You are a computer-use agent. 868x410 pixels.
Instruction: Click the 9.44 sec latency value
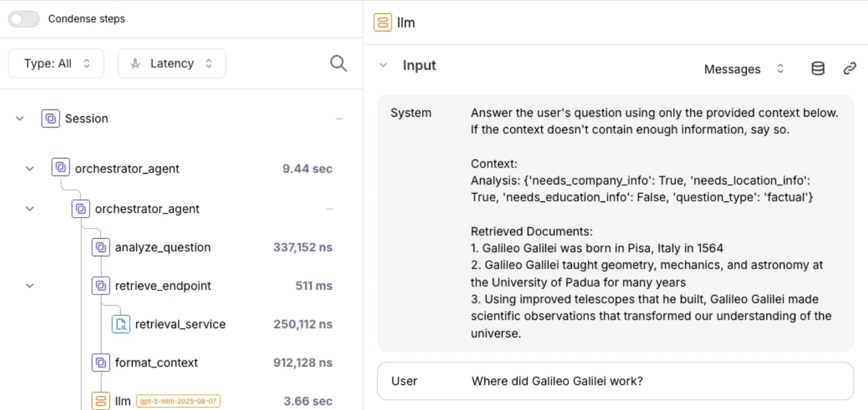307,169
